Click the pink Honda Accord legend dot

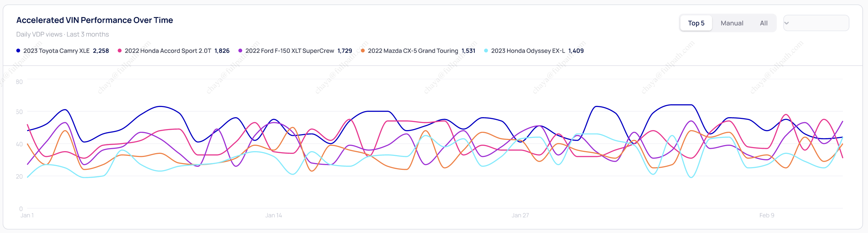[x=120, y=51]
